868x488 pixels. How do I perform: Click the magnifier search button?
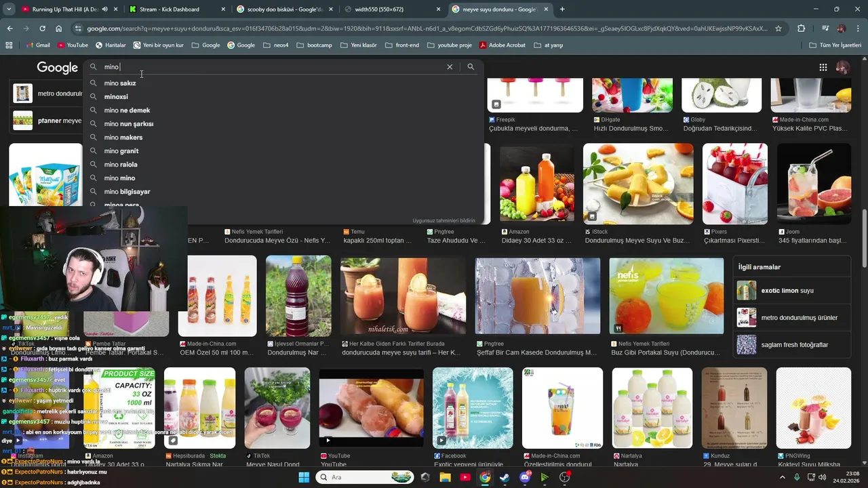click(x=471, y=67)
